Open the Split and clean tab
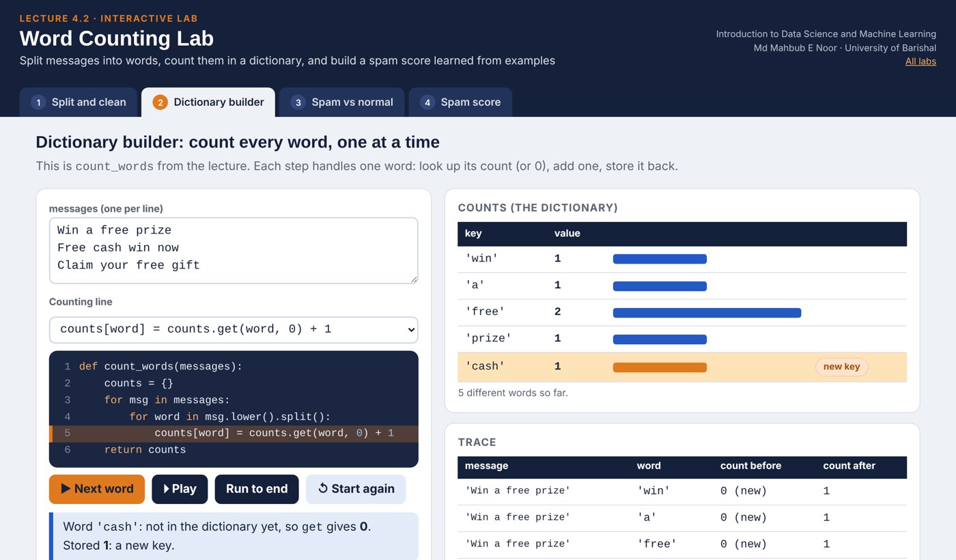 [79, 102]
